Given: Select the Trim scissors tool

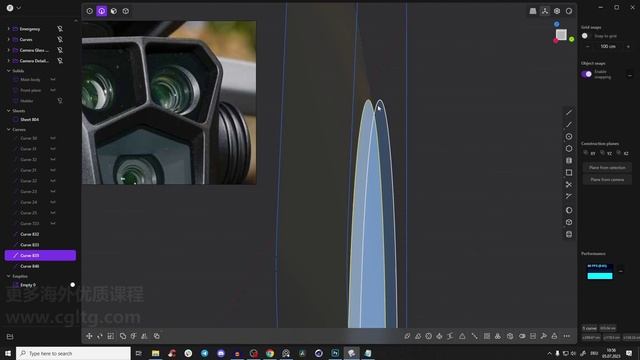Looking at the screenshot, I should coord(569,184).
